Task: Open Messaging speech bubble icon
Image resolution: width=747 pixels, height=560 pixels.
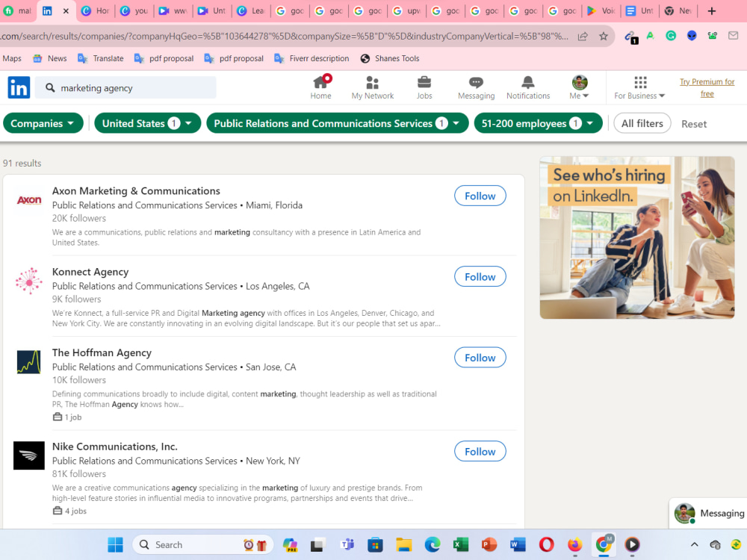Action: coord(476,82)
